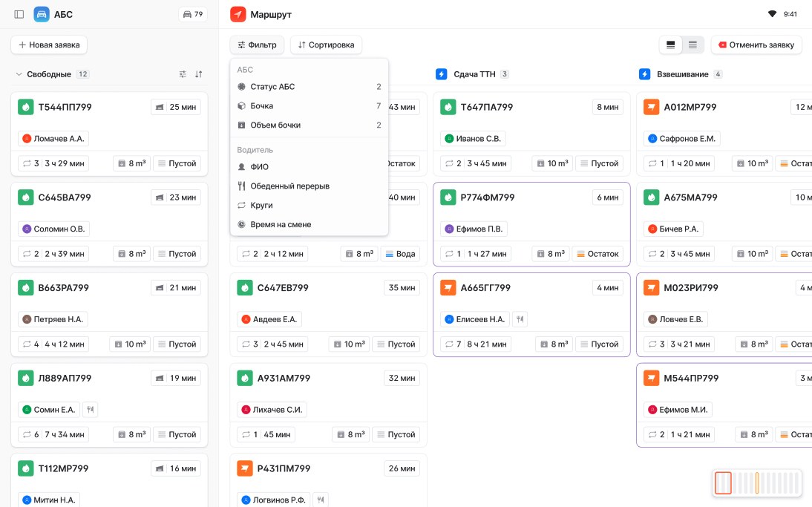Click the blue АБС truck app icon
The width and height of the screenshot is (812, 507).
point(42,15)
